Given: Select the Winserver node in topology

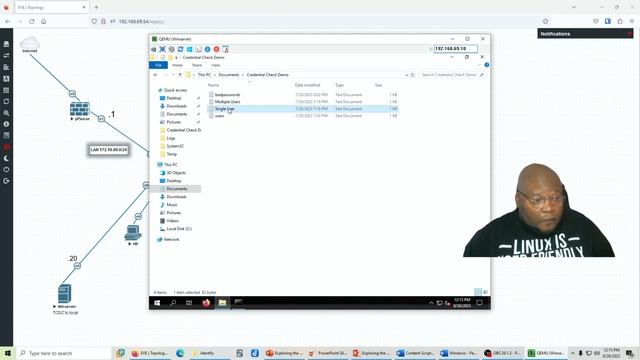Looking at the screenshot, I should (64, 294).
